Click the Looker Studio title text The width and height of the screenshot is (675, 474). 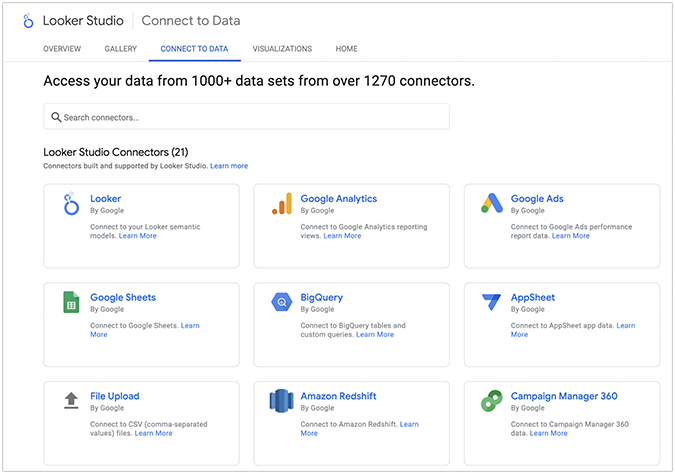(83, 21)
